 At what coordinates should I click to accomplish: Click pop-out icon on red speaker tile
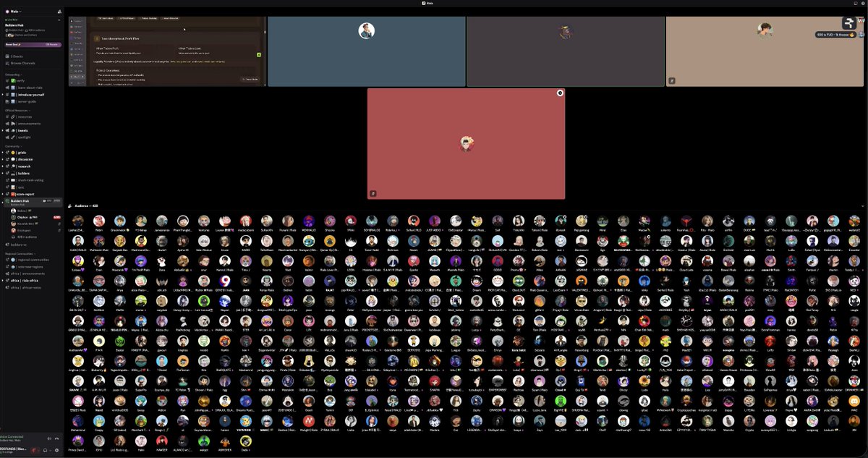pos(373,193)
